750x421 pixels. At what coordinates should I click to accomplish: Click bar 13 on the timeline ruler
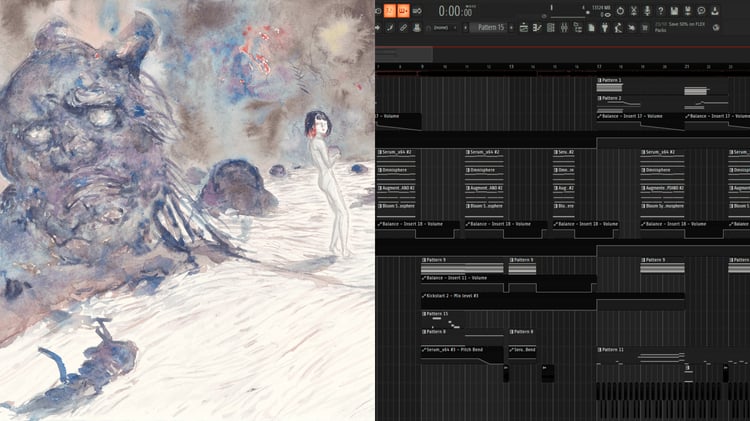(511, 67)
